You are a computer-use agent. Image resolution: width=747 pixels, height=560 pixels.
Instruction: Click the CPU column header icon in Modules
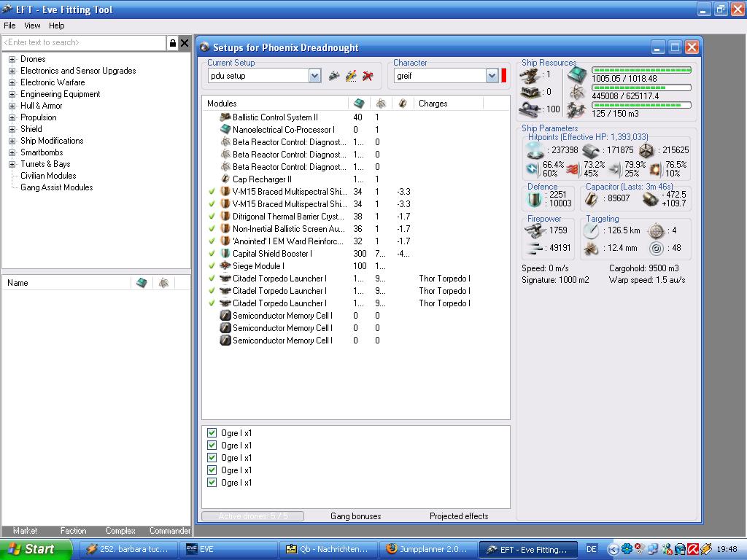359,104
